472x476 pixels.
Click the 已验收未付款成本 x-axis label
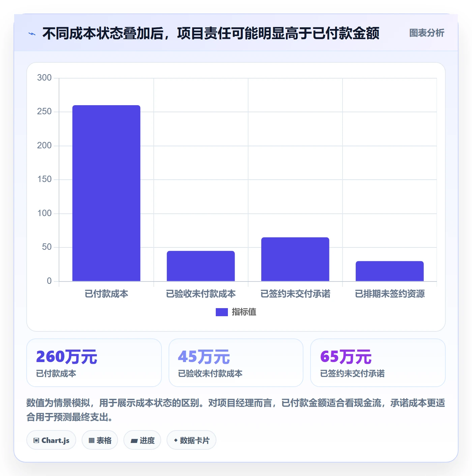[201, 294]
